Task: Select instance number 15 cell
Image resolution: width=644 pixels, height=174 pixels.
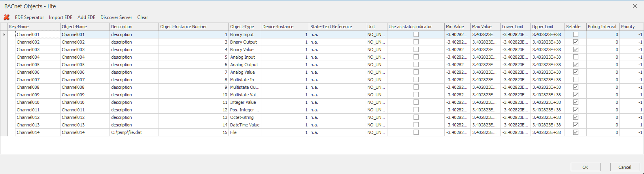Action: point(194,132)
